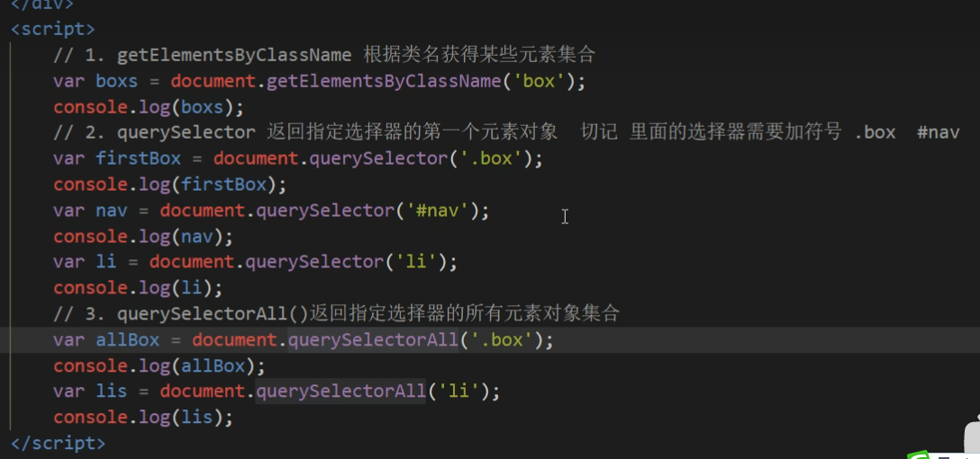980x459 pixels.
Task: Click the '#nav' selector string in code
Action: point(438,211)
